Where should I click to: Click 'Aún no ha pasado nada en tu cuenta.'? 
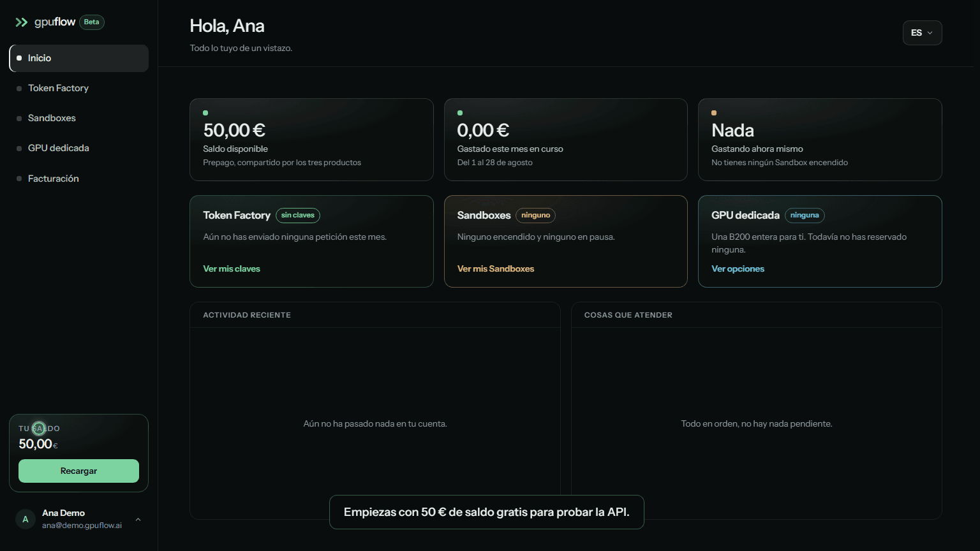(x=375, y=423)
